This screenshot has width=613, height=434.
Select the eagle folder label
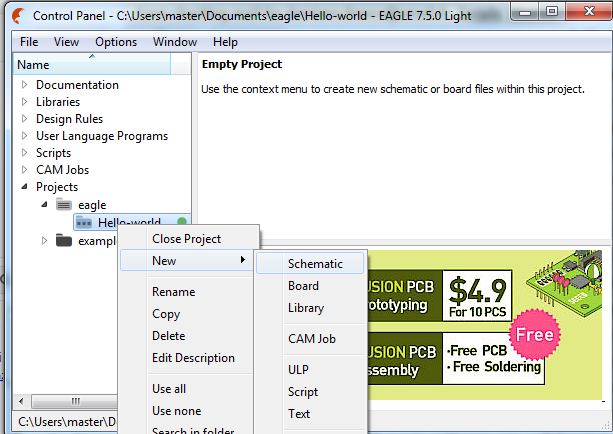pos(92,205)
